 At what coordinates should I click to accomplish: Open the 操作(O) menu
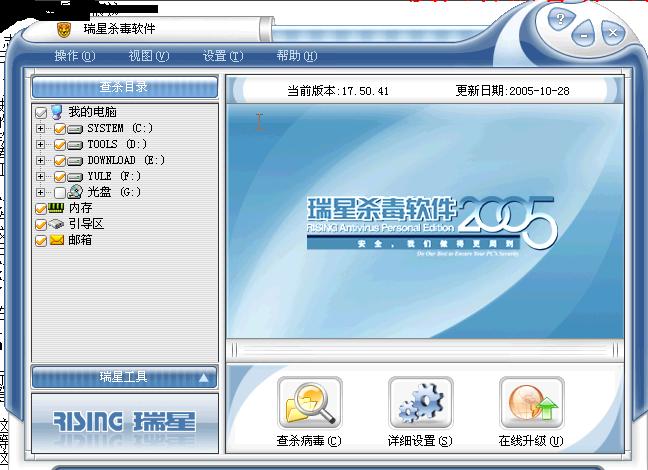click(x=75, y=56)
